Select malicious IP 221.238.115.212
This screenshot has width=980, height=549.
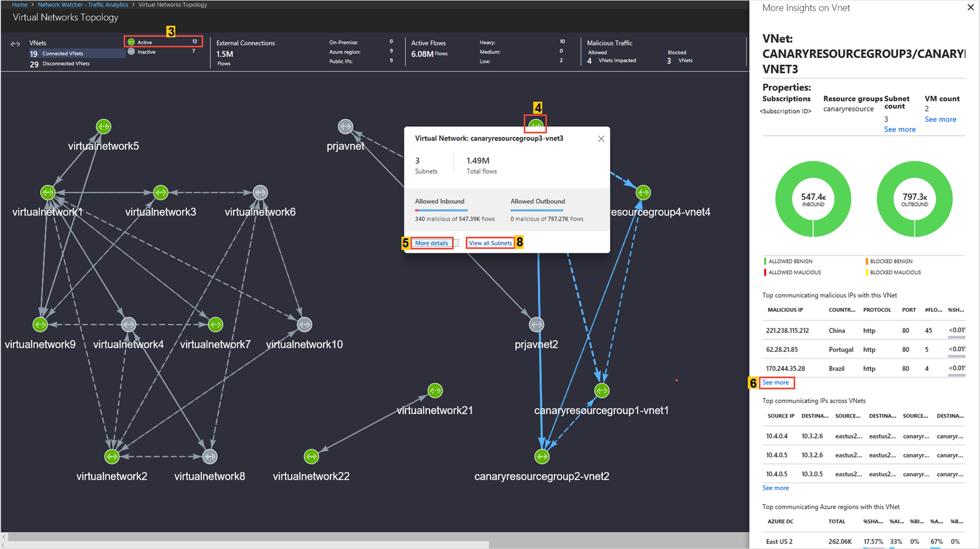point(787,331)
